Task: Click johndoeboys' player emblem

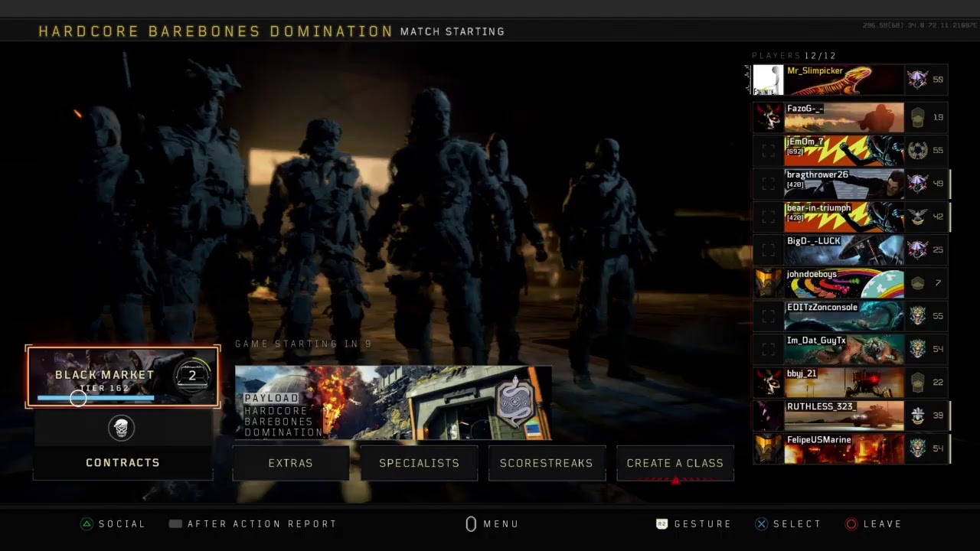Action: [769, 283]
